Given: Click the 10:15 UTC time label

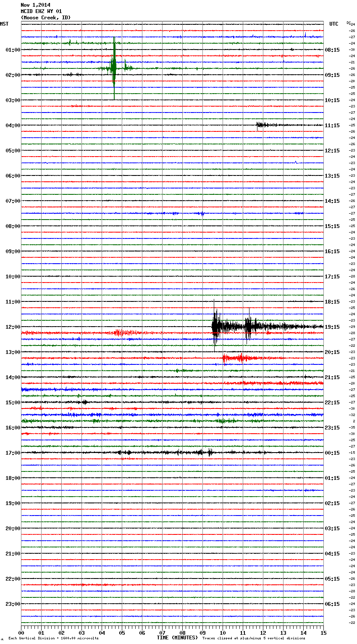Looking at the screenshot, I should click(332, 100).
